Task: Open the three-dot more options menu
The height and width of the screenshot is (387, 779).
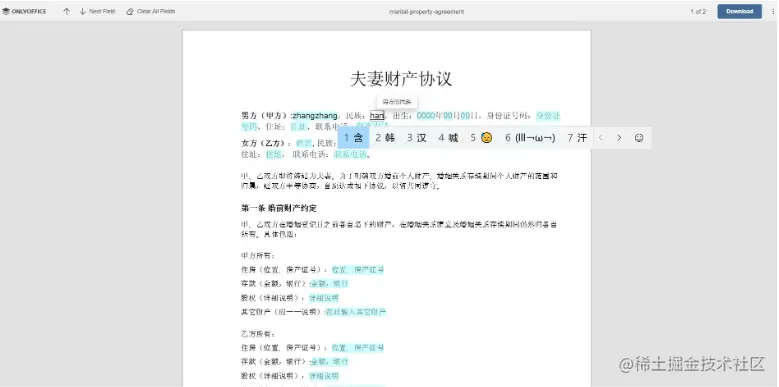Action: 773,11
